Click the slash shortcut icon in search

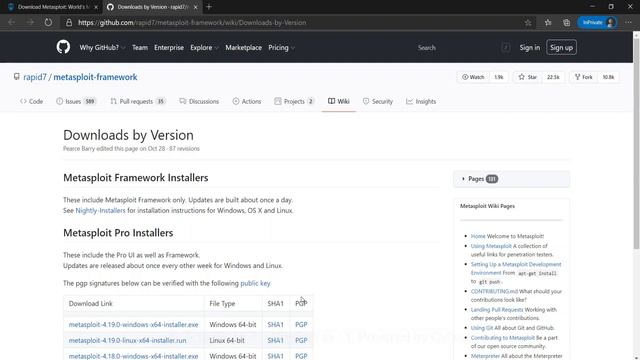point(505,47)
